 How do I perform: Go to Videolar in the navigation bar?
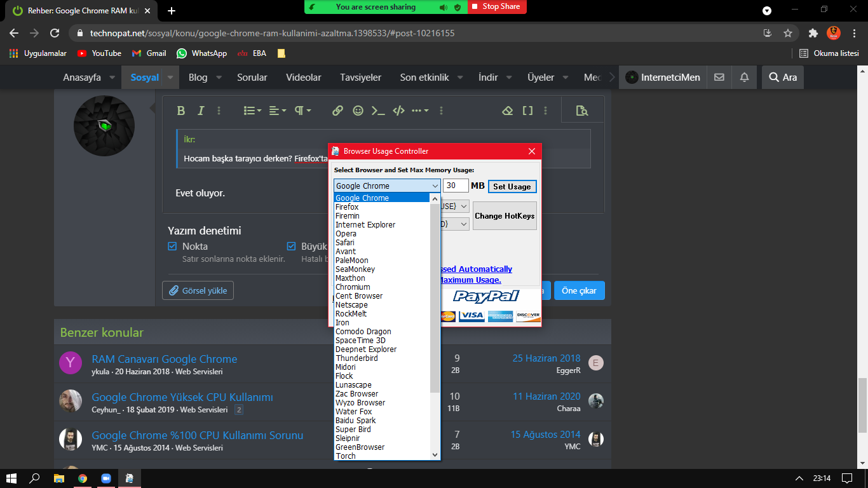point(304,78)
